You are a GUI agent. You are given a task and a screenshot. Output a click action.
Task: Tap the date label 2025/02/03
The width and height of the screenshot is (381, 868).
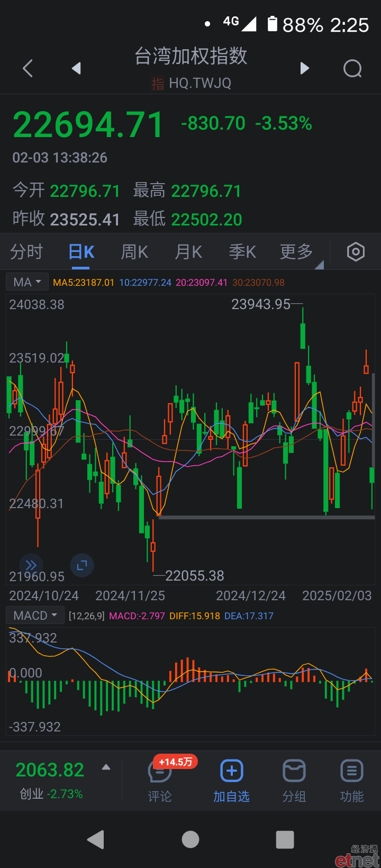(337, 596)
